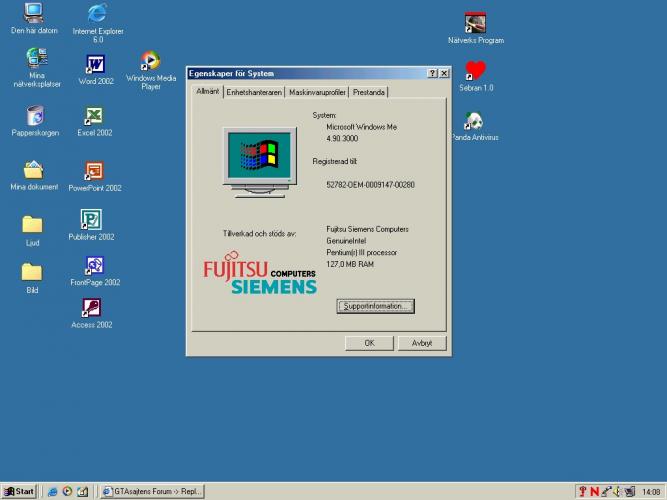Image resolution: width=667 pixels, height=500 pixels.
Task: Open the PowerPoint 2002 shortcut
Action: point(94,171)
